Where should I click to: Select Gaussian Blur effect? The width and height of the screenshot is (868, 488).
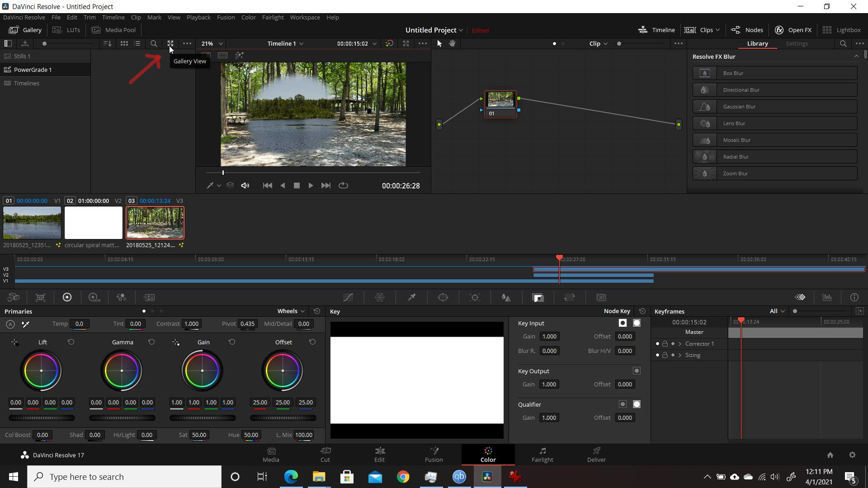pyautogui.click(x=775, y=107)
